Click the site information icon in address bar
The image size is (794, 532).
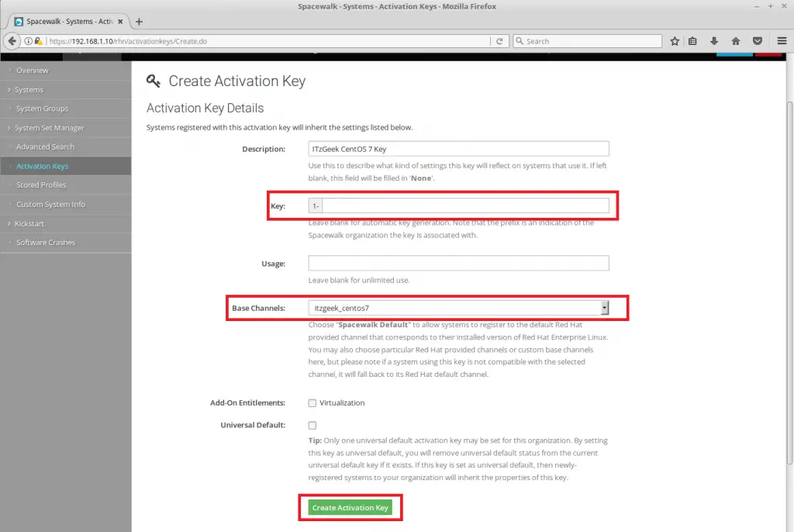coord(29,41)
